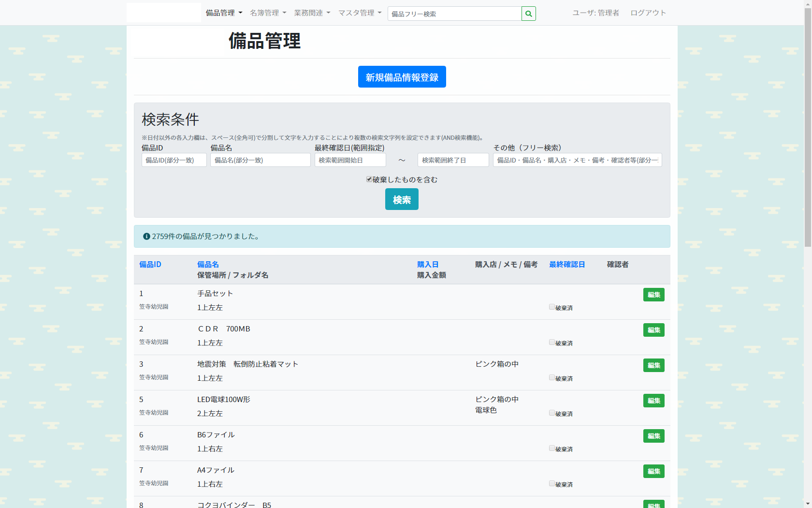Edit item 6 B6ファイル

tap(654, 436)
